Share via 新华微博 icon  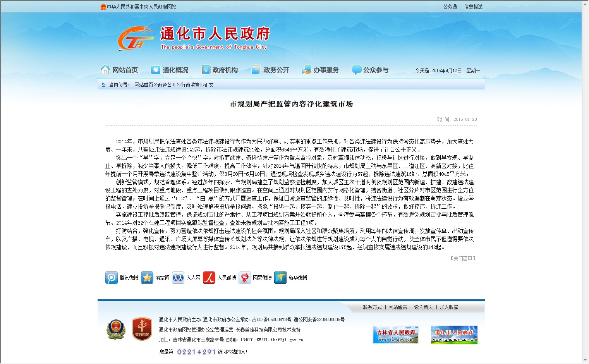click(x=280, y=278)
